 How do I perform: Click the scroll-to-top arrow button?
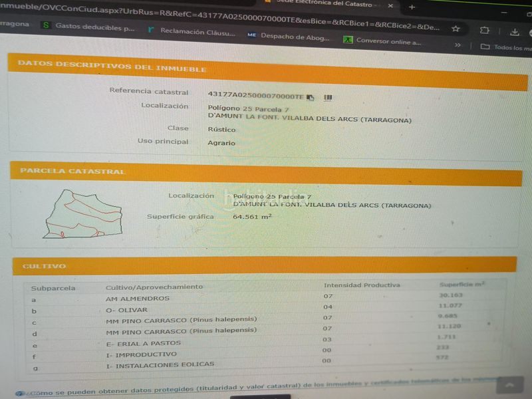(x=509, y=385)
